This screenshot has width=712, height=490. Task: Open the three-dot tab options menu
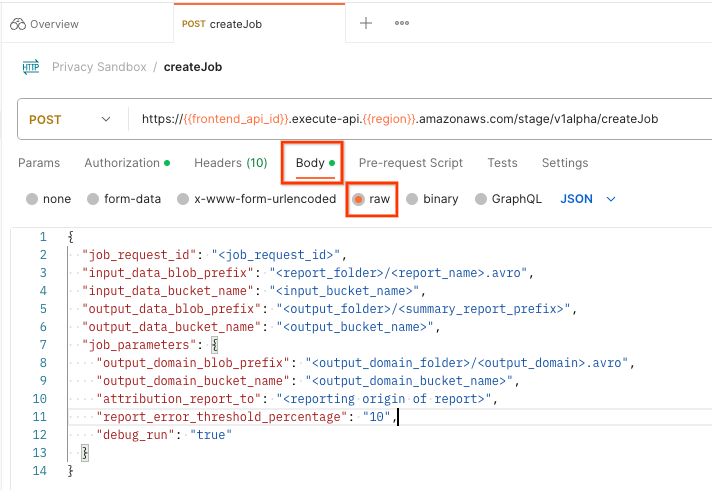tap(402, 23)
